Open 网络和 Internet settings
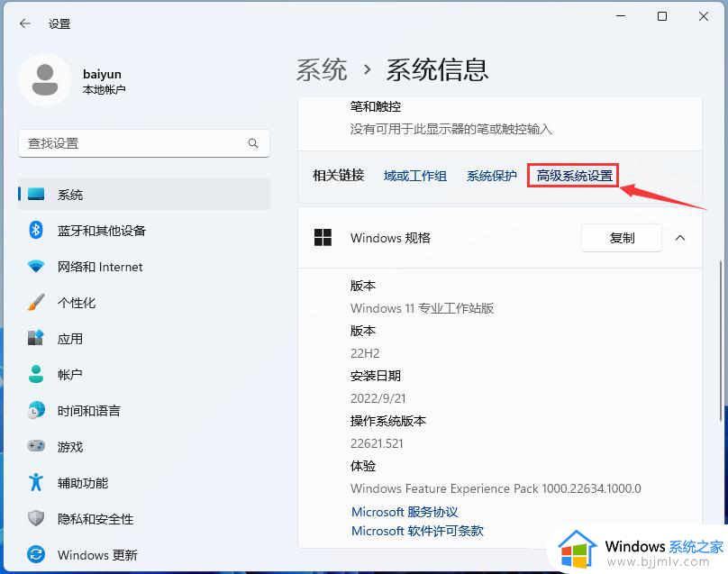Screen dimensions: 728x574 [144, 266]
